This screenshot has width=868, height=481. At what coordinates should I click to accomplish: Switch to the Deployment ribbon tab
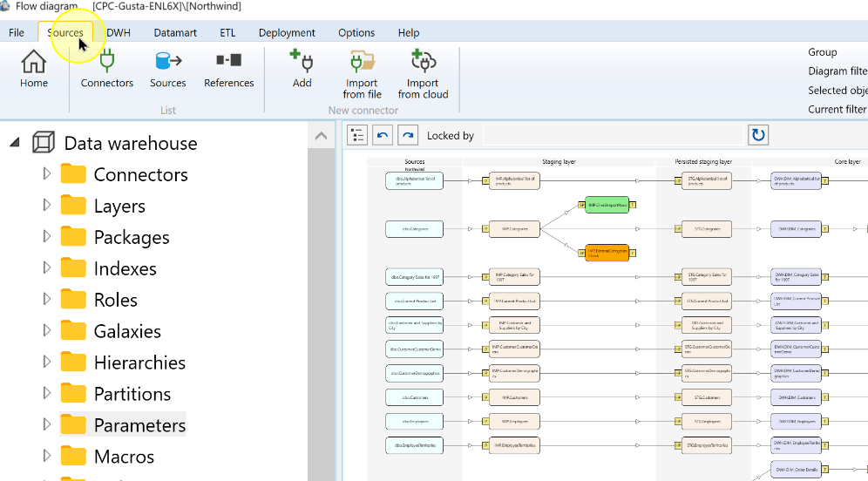tap(287, 32)
